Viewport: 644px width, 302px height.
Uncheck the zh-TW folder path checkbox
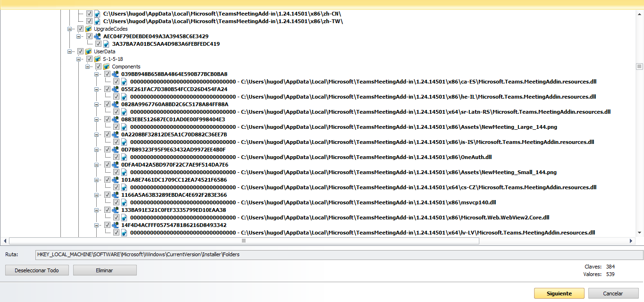tap(89, 21)
